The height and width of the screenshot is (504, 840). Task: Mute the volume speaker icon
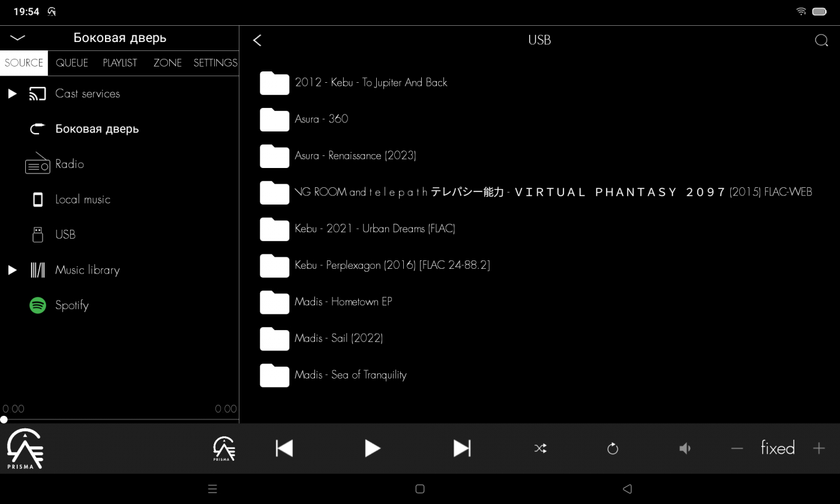pos(685,448)
